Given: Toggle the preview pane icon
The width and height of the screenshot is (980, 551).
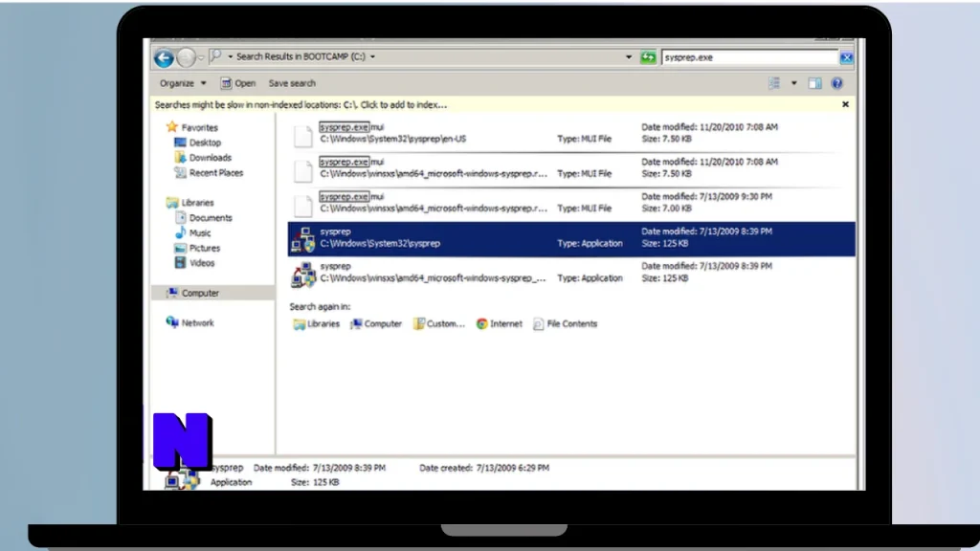Looking at the screenshot, I should (814, 83).
